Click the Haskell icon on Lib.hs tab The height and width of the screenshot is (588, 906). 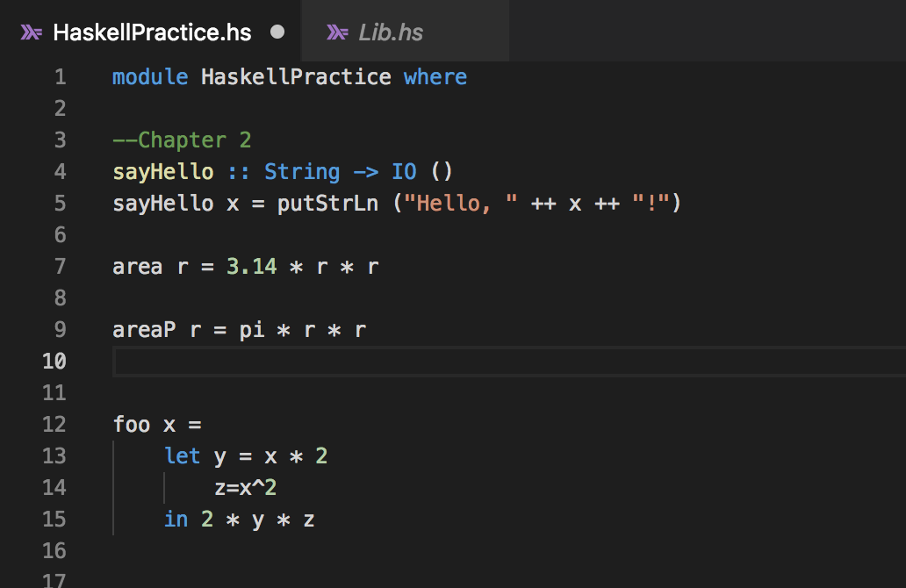[x=337, y=32]
